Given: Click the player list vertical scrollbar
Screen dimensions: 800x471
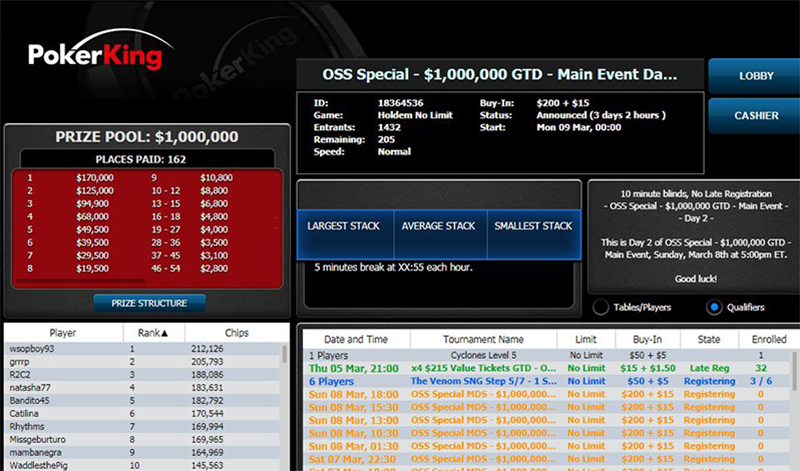Looking at the screenshot, I should coord(286,400).
